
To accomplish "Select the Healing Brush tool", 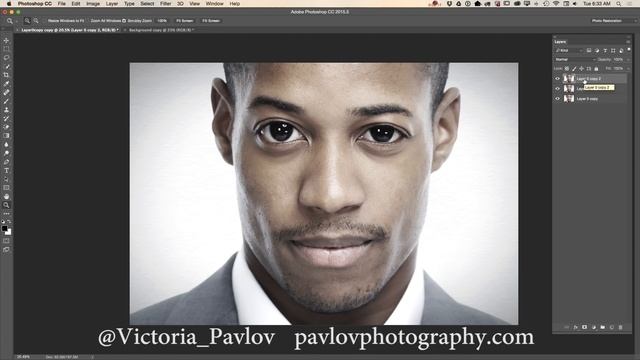I will pyautogui.click(x=6, y=92).
